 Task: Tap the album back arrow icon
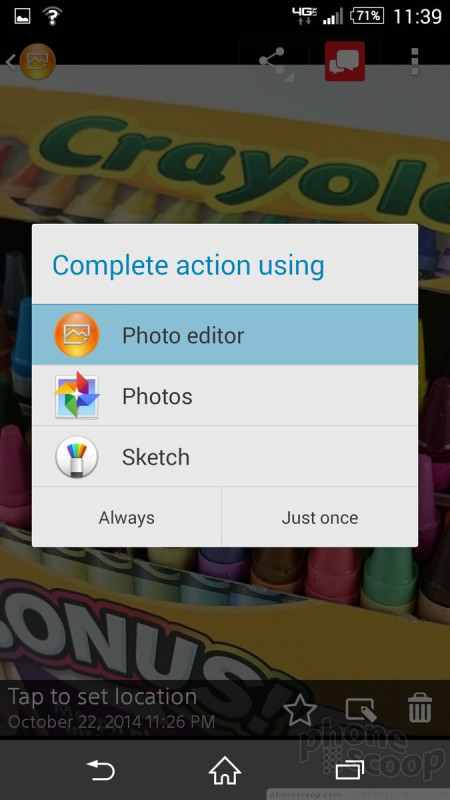click(30, 61)
